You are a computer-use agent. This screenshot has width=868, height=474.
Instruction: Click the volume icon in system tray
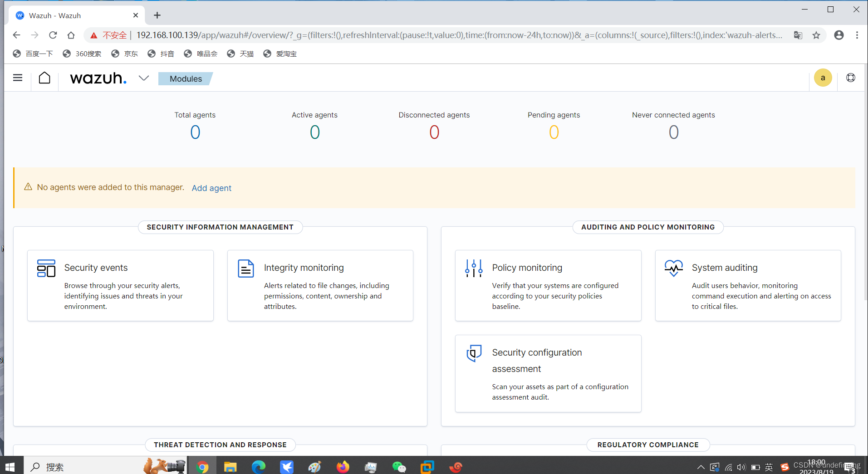[741, 467]
